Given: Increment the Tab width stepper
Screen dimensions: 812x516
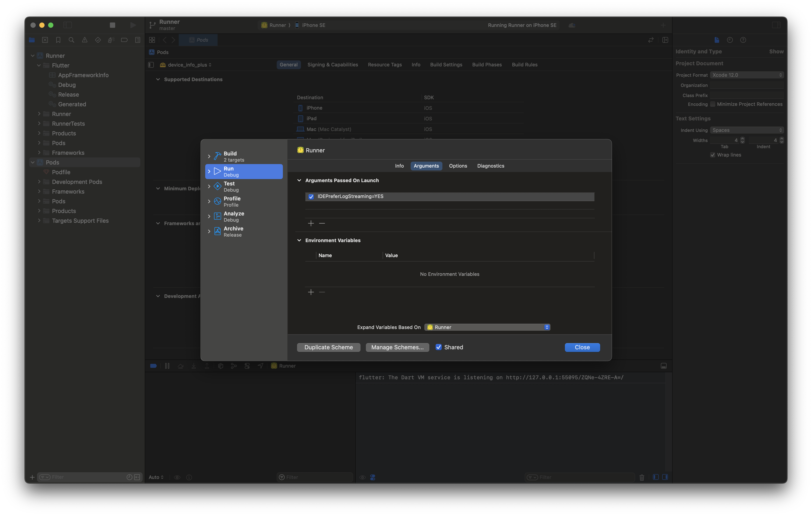Looking at the screenshot, I should [742, 138].
